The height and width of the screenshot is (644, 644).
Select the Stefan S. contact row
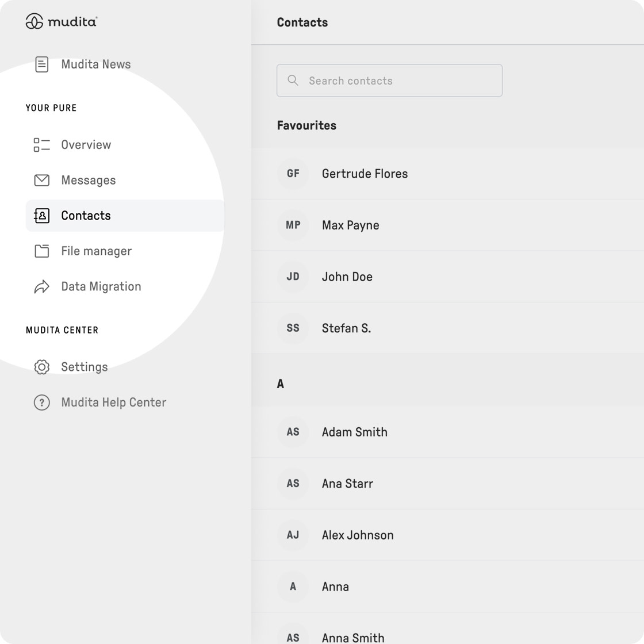coord(448,328)
